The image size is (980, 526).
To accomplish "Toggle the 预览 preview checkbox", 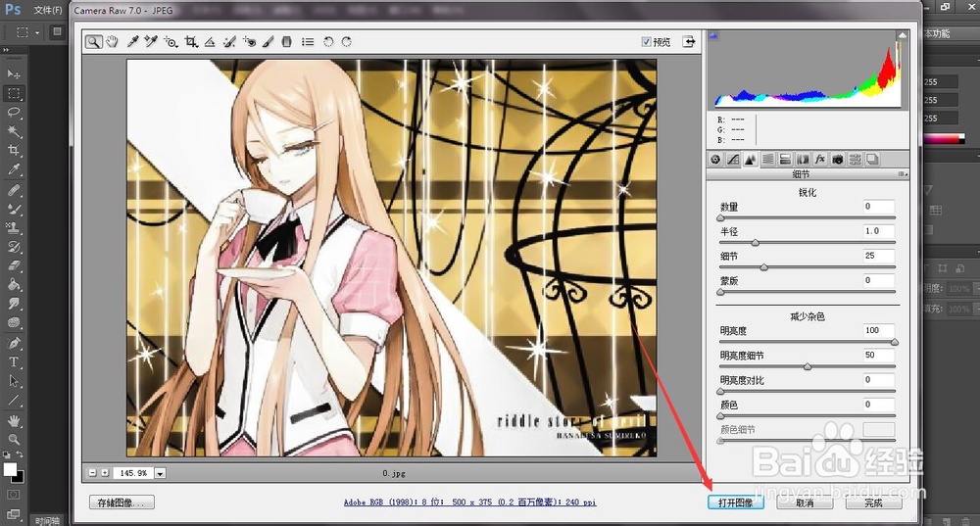I will pyautogui.click(x=646, y=42).
